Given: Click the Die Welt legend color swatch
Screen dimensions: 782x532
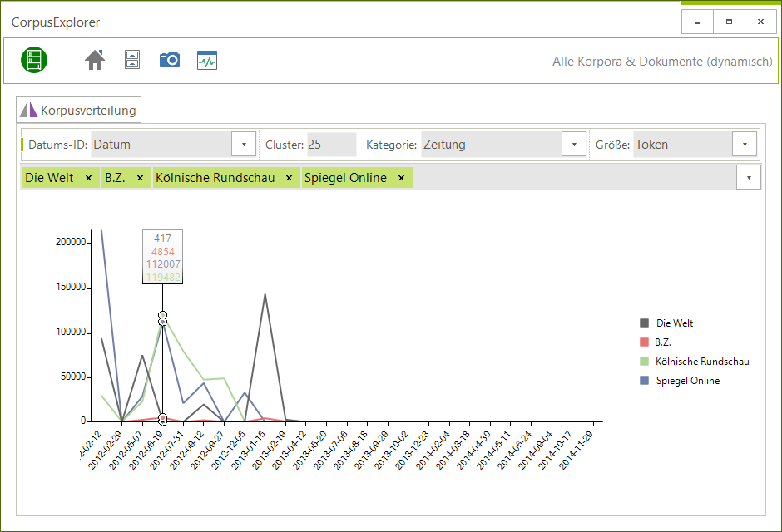Looking at the screenshot, I should point(644,323).
